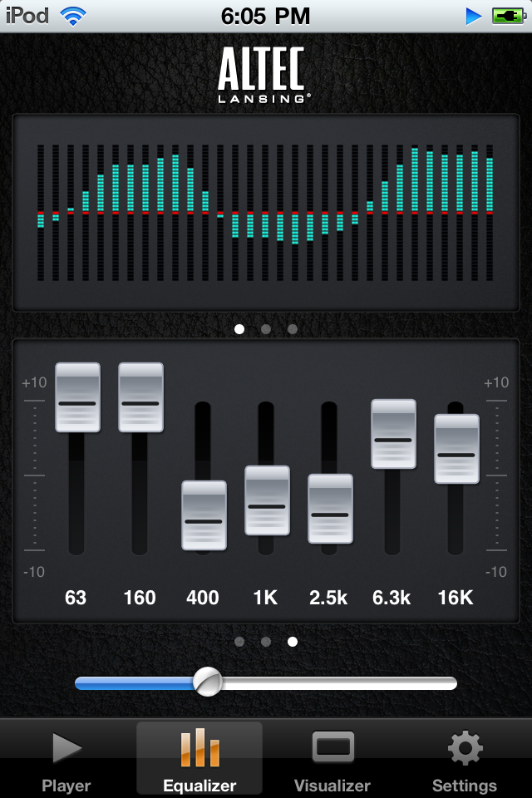Image resolution: width=532 pixels, height=798 pixels.
Task: Tap the Visualizer screen icon
Action: coord(333,746)
